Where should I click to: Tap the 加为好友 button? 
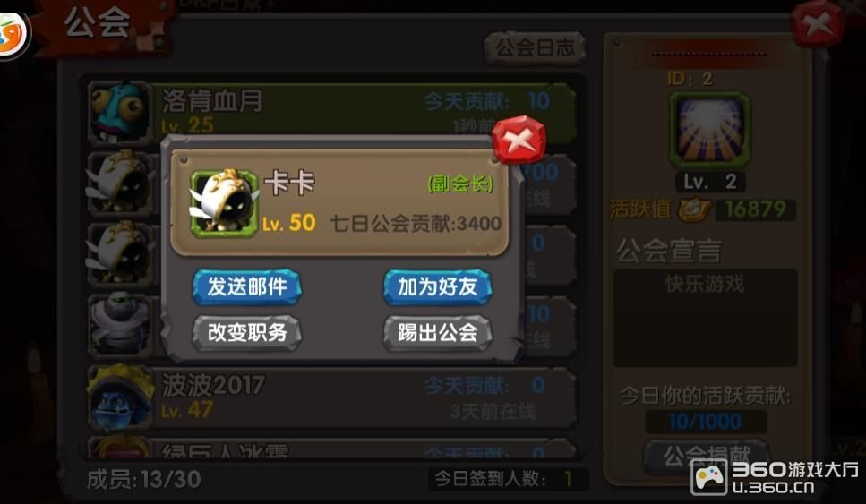pos(437,286)
